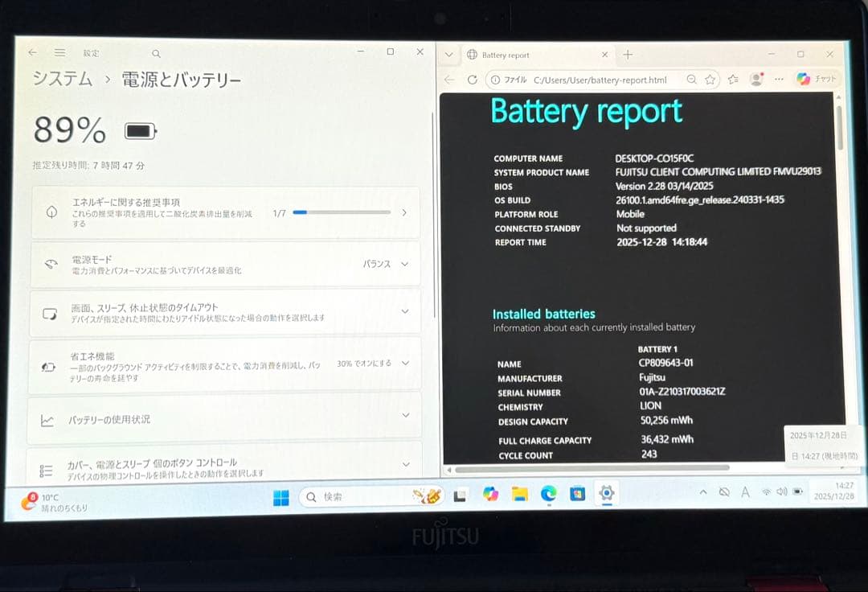Screen dimensions: 868x592
Task: Click the システム breadcrumb link
Action: [x=63, y=80]
